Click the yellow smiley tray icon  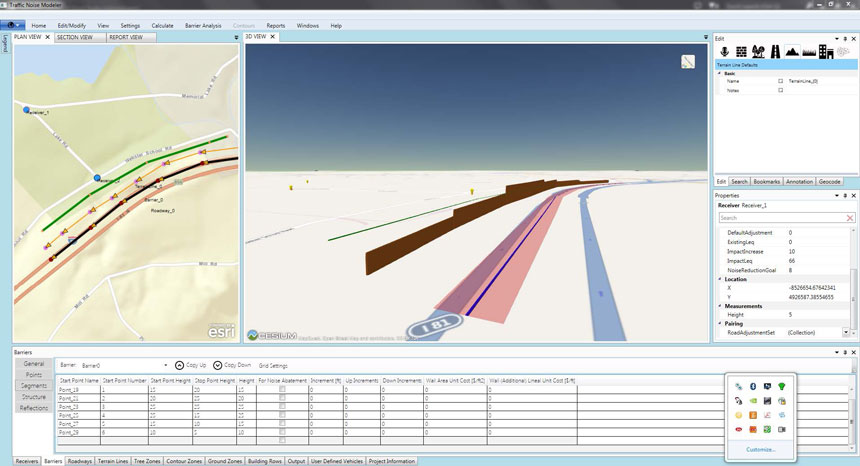click(x=739, y=415)
